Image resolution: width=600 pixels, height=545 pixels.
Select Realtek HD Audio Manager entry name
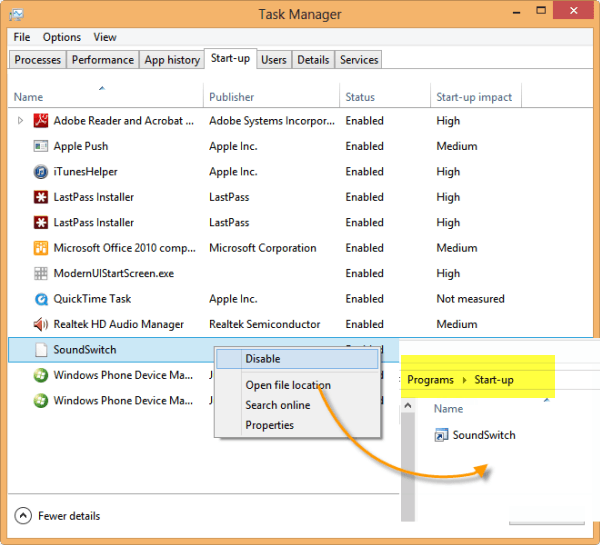(x=119, y=324)
